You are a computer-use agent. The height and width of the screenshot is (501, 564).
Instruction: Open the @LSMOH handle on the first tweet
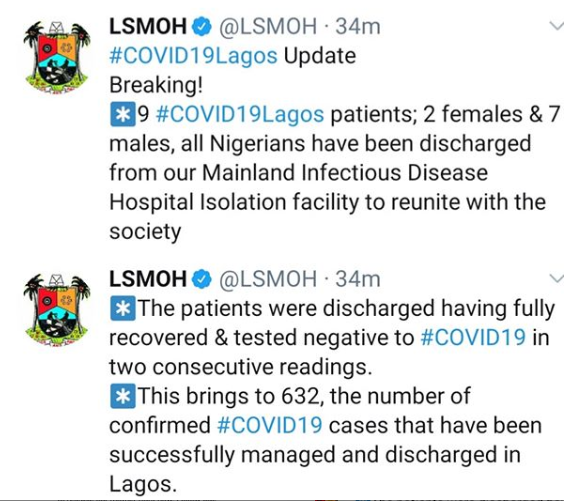(x=268, y=27)
